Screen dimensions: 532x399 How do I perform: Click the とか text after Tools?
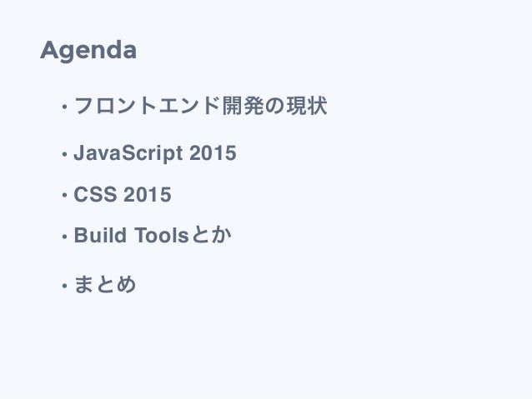click(211, 235)
